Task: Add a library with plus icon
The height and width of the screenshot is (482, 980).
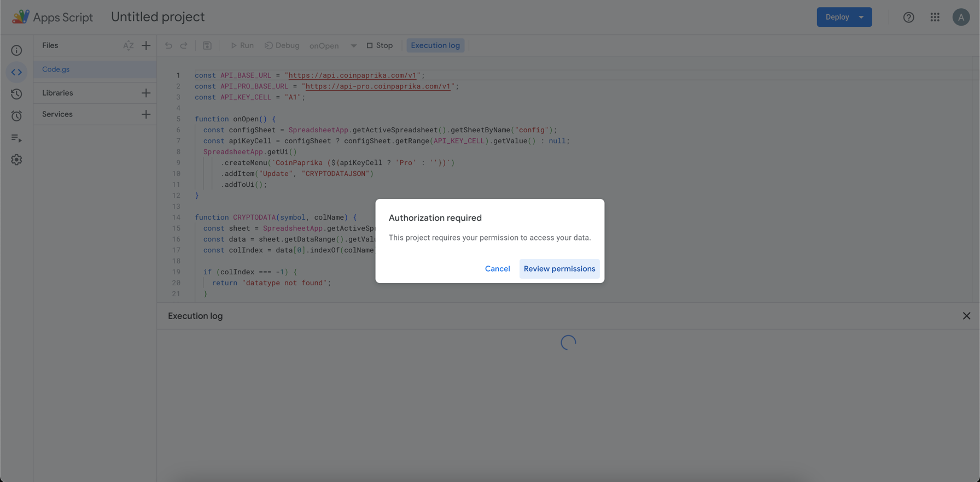Action: pos(146,93)
